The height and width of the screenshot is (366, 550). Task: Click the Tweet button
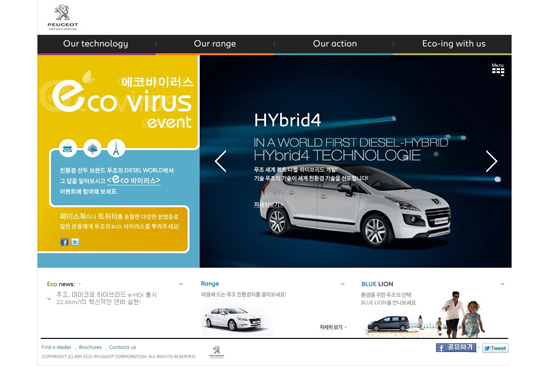[495, 348]
